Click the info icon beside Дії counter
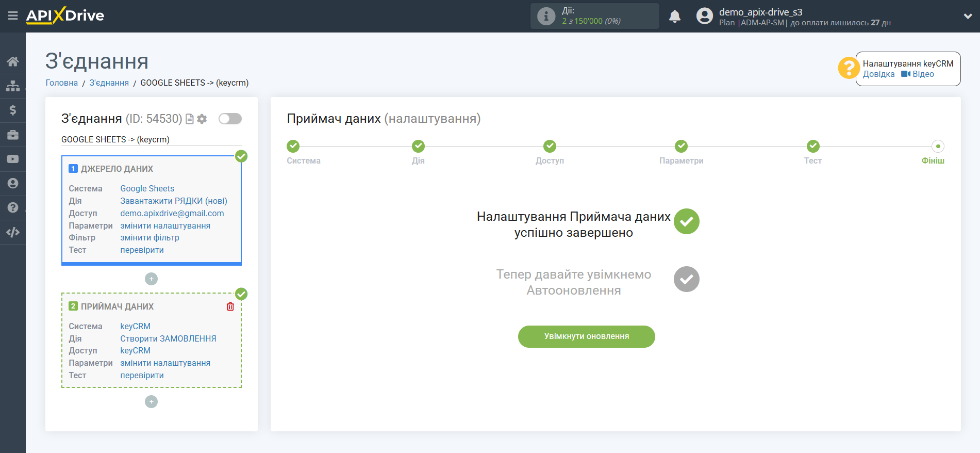This screenshot has height=453, width=980. 546,16
